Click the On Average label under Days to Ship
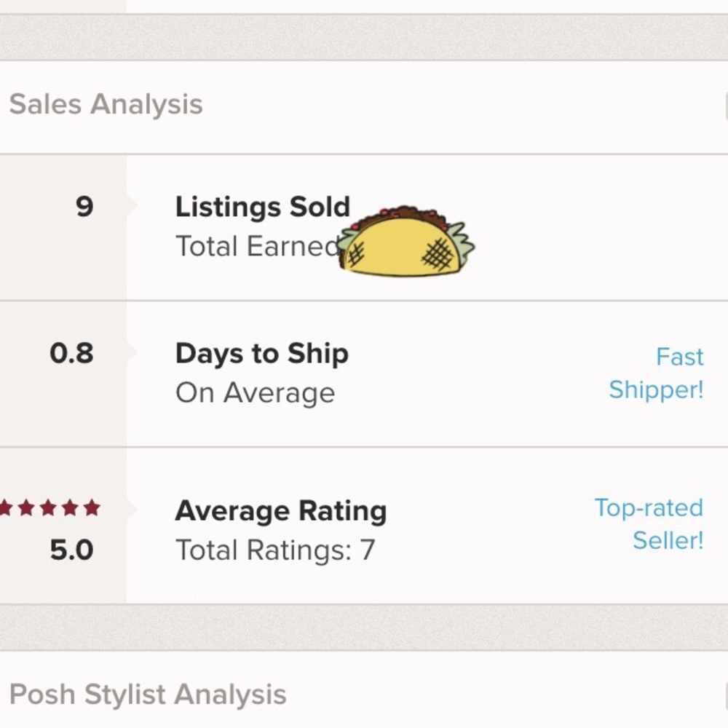 tap(255, 392)
